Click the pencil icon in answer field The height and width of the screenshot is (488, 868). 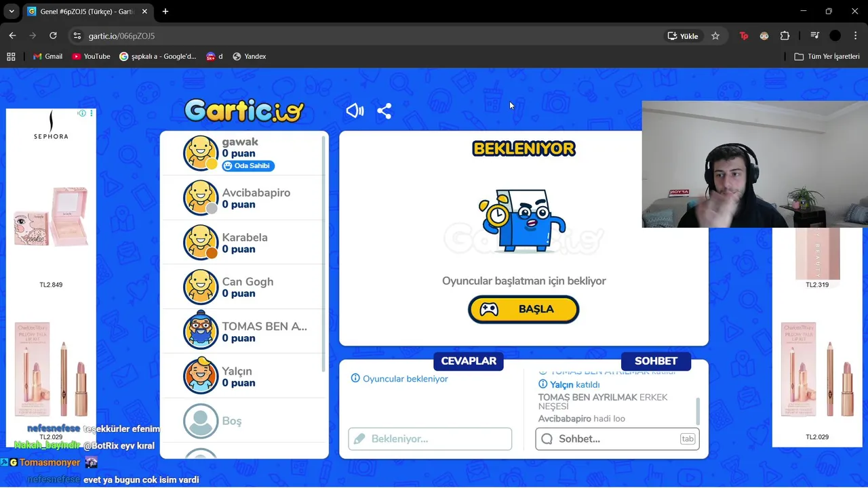click(x=359, y=439)
